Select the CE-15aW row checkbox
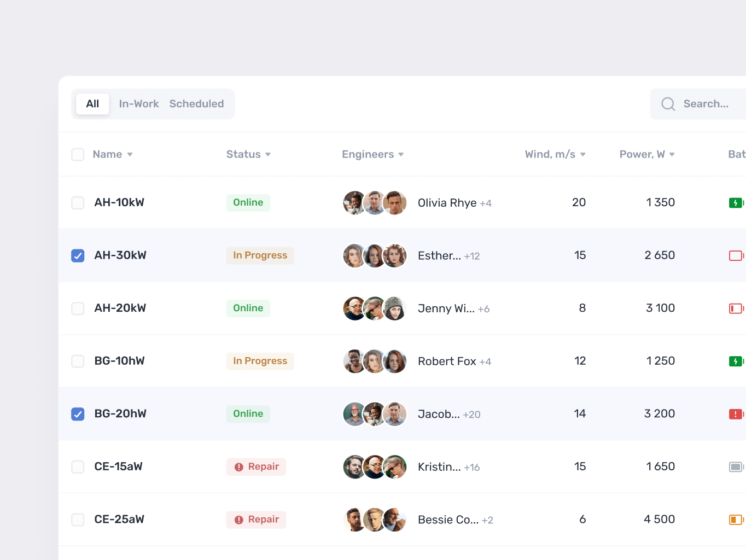746x560 pixels. coord(78,467)
